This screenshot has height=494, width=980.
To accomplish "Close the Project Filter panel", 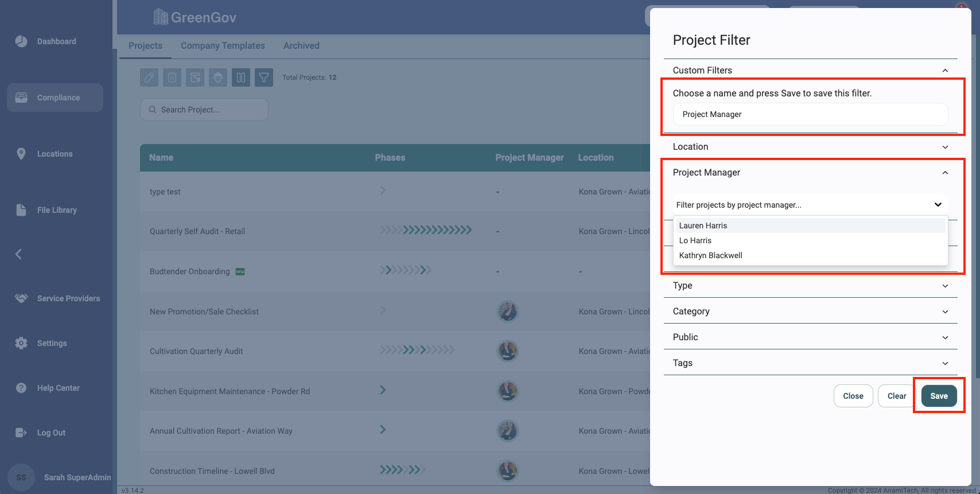I will click(x=853, y=396).
